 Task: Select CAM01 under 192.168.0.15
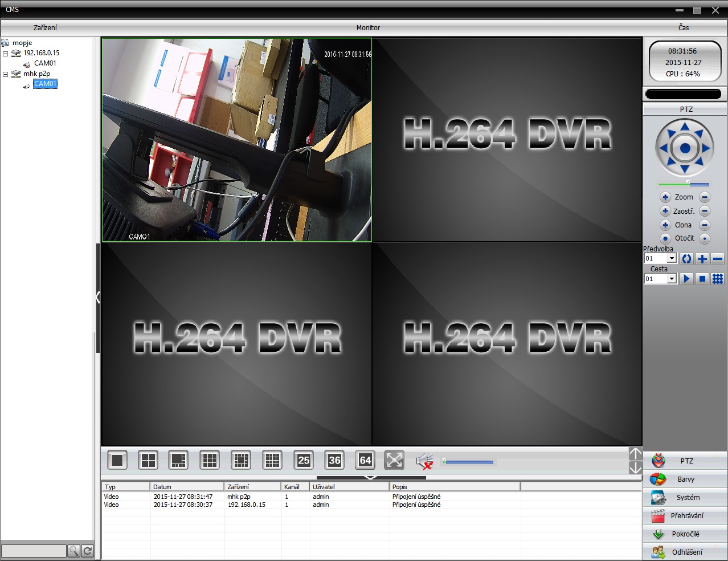click(x=45, y=63)
